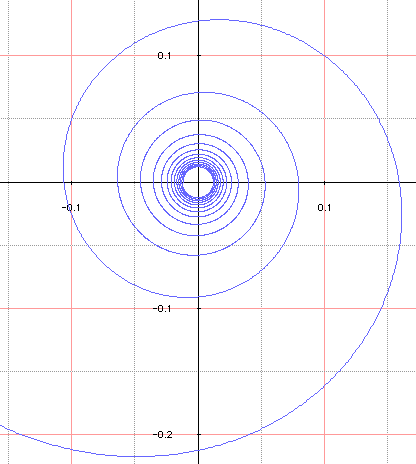Select the 0.1 tick mark on the y-axis
This screenshot has height=464, width=416.
pyautogui.click(x=199, y=55)
